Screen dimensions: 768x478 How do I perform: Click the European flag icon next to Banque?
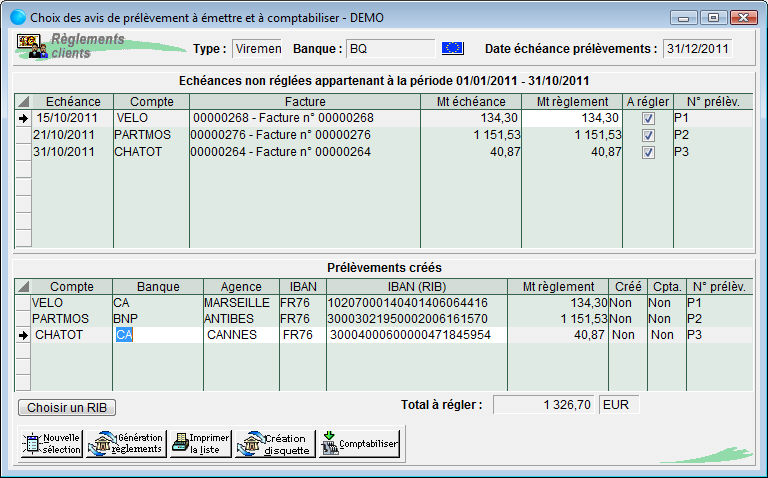pyautogui.click(x=452, y=48)
